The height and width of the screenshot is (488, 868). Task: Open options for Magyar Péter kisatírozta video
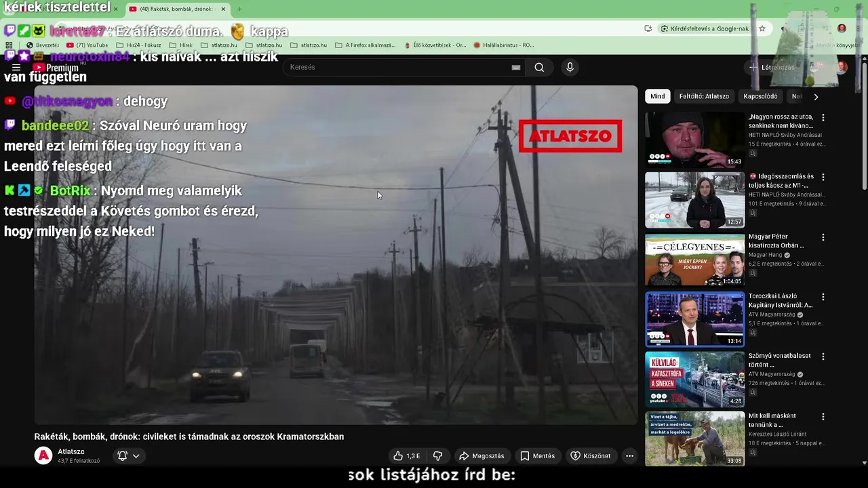[x=823, y=237]
